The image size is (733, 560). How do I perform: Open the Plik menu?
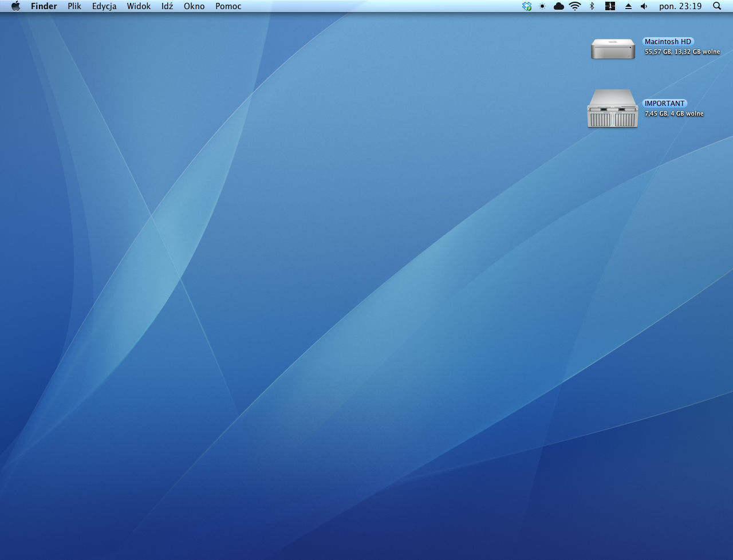74,6
